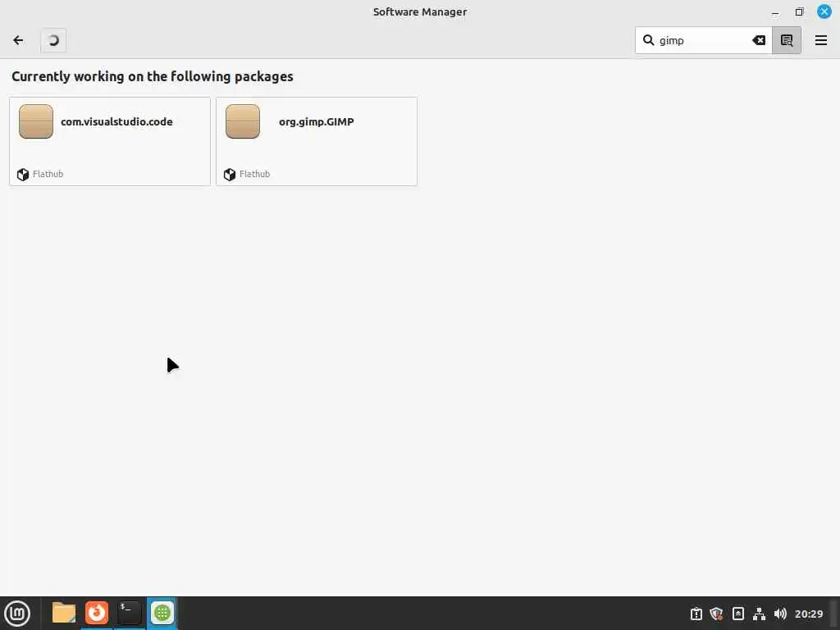Viewport: 840px width, 630px height.
Task: Click the clock showing 20:29
Action: point(809,614)
